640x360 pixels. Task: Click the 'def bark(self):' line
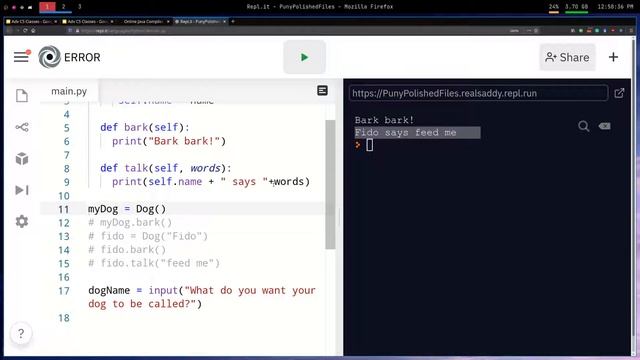click(145, 127)
